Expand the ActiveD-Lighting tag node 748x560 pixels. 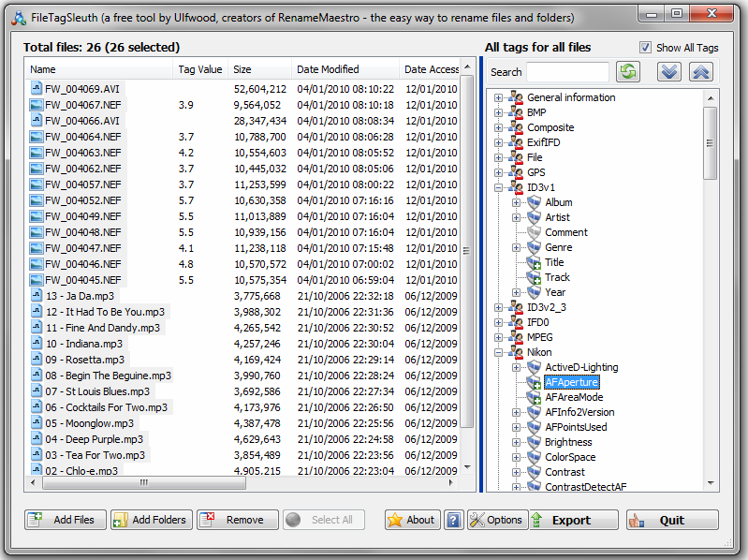pyautogui.click(x=516, y=367)
